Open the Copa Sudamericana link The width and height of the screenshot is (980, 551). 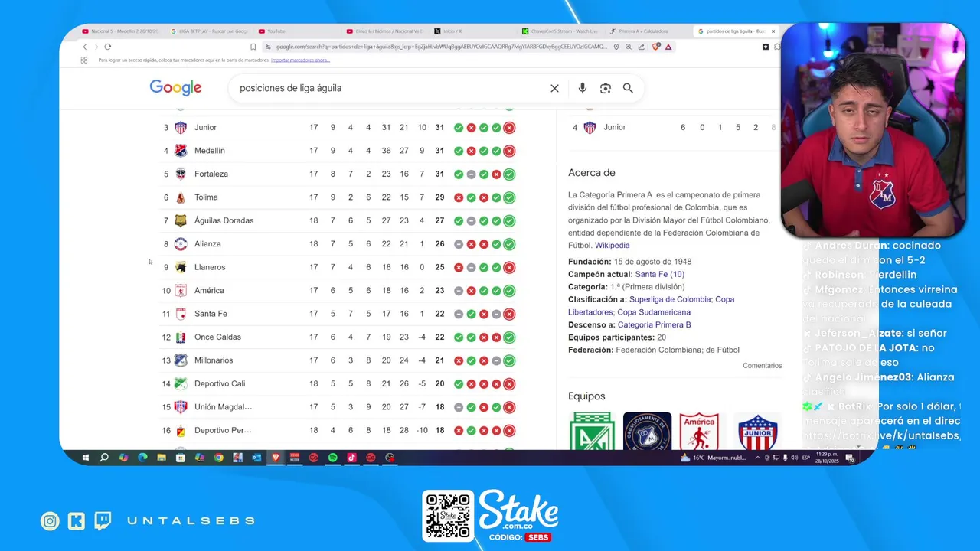[654, 312]
